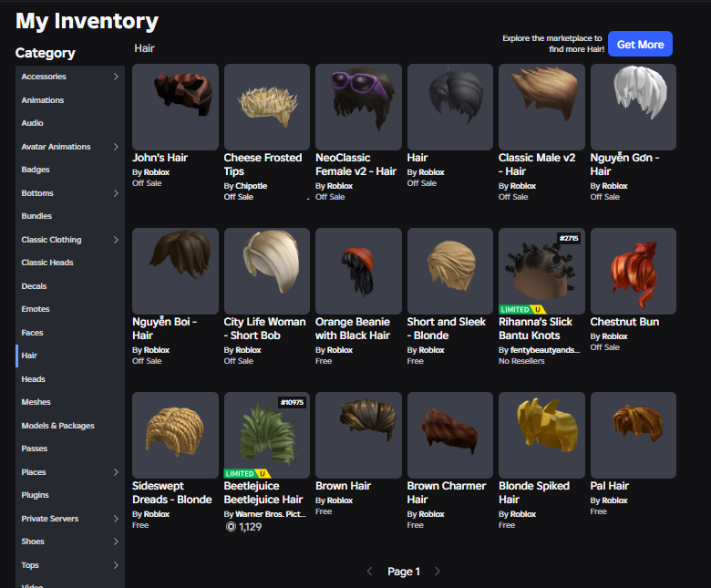This screenshot has width=711, height=588.
Task: Click the Pal Hair title link
Action: (610, 486)
